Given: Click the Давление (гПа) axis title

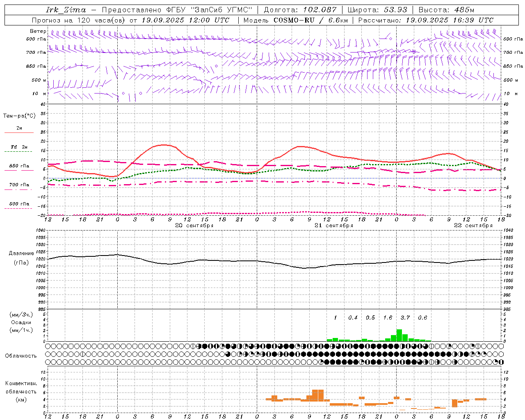Looking at the screenshot, I should click(x=21, y=258).
